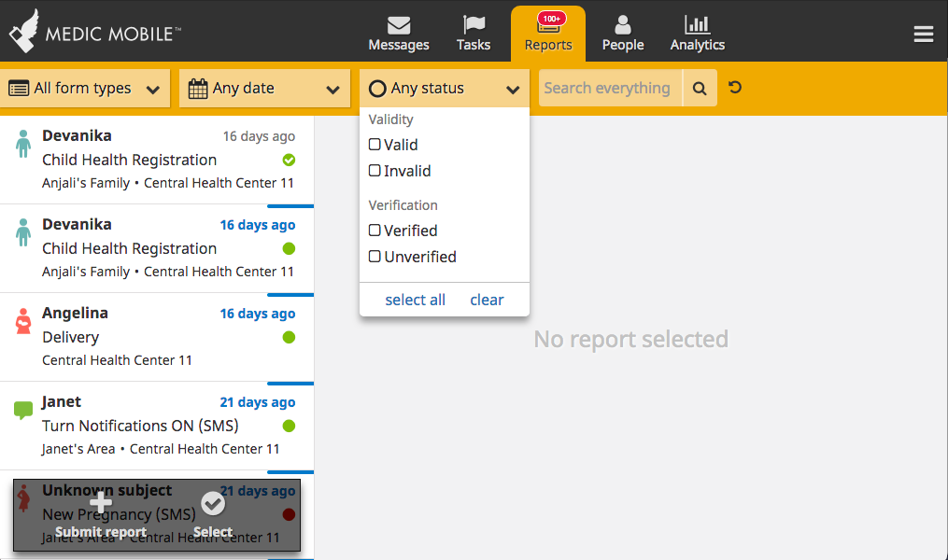Click the People person icon

pos(623,25)
